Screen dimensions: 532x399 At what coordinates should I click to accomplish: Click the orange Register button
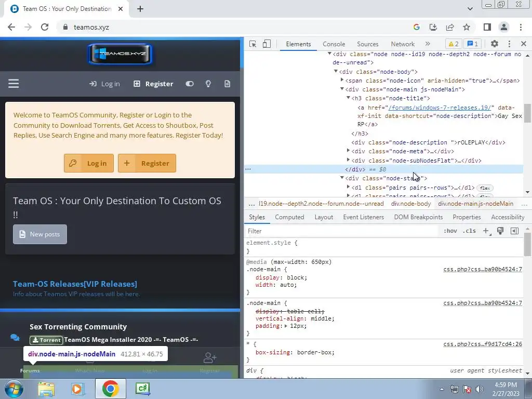coord(147,163)
